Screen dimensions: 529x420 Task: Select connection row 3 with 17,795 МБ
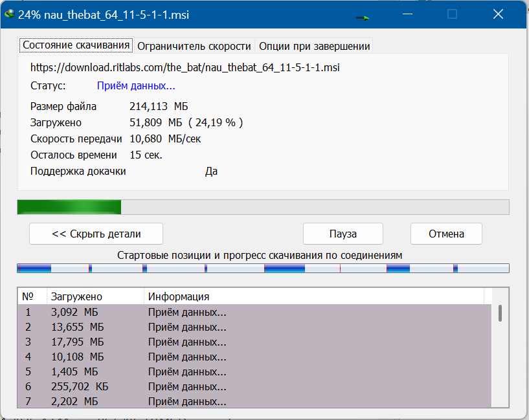coord(129,342)
